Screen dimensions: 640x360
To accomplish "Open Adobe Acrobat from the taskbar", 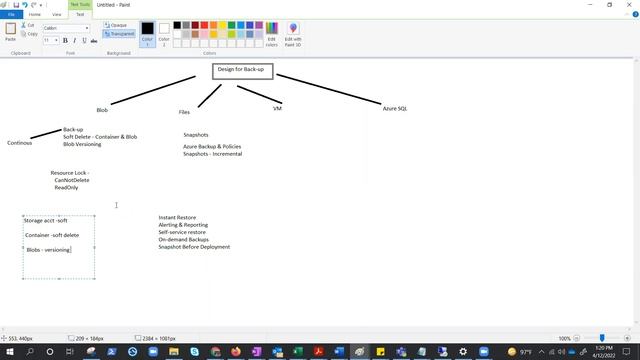I will point(319,351).
